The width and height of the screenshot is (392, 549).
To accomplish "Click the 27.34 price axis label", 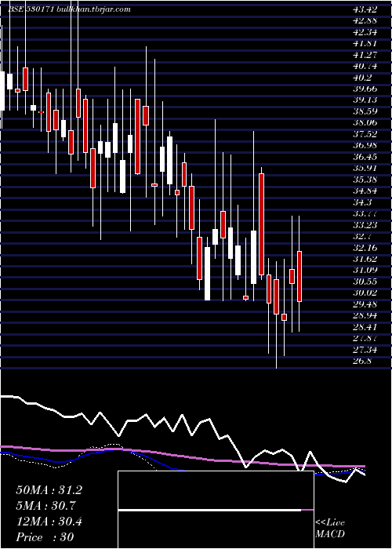I will coord(365,350).
